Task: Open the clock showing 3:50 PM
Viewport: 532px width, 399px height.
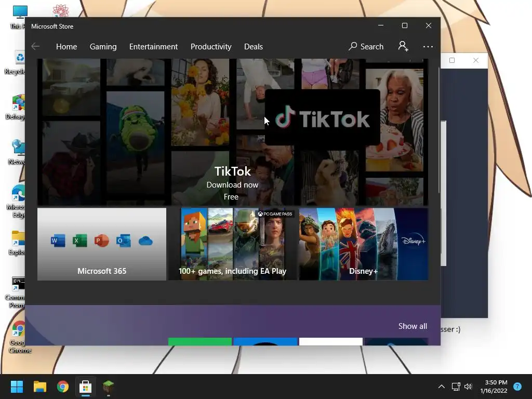Action: coord(494,387)
